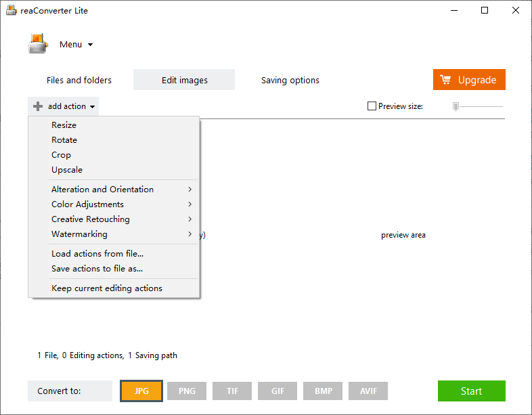Click the reaConverter title bar app icon

(x=12, y=10)
